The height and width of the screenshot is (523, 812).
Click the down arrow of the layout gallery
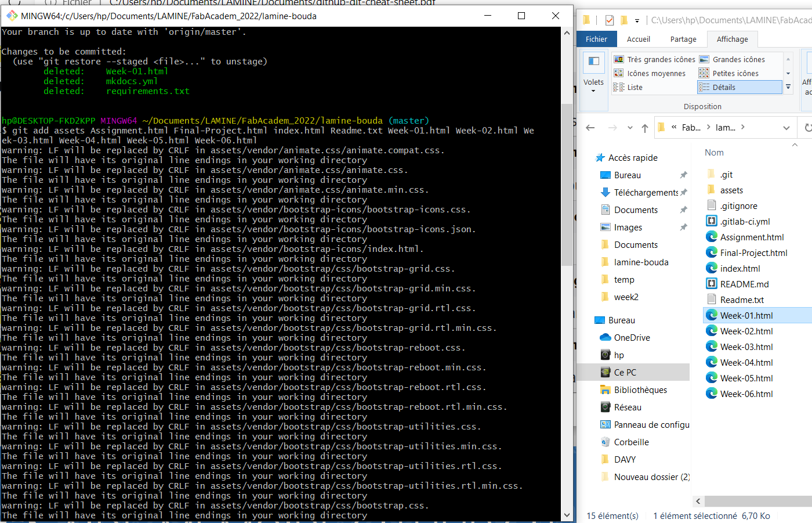(x=788, y=73)
